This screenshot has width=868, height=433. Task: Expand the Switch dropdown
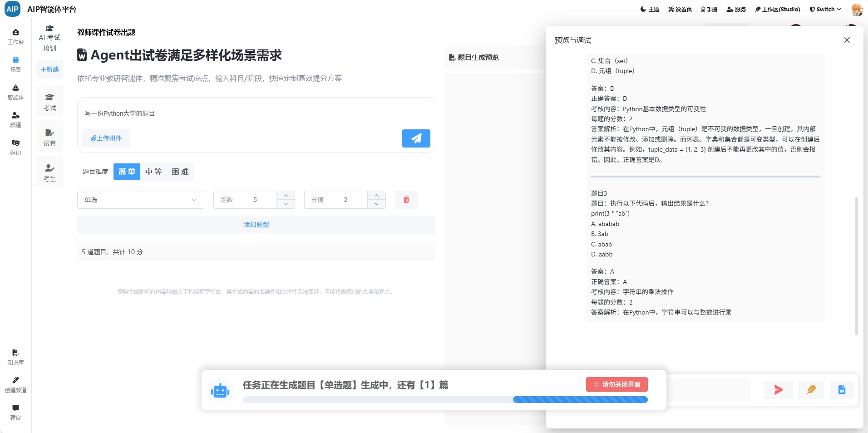[x=826, y=9]
